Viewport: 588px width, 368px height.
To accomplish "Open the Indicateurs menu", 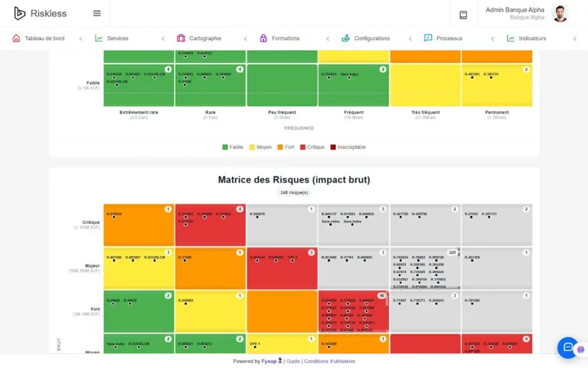I will point(532,38).
